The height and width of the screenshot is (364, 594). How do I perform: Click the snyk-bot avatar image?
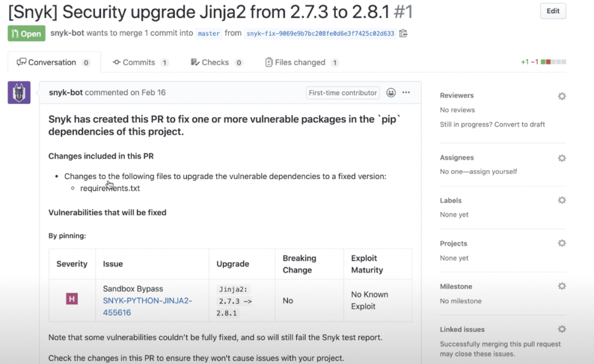(19, 92)
